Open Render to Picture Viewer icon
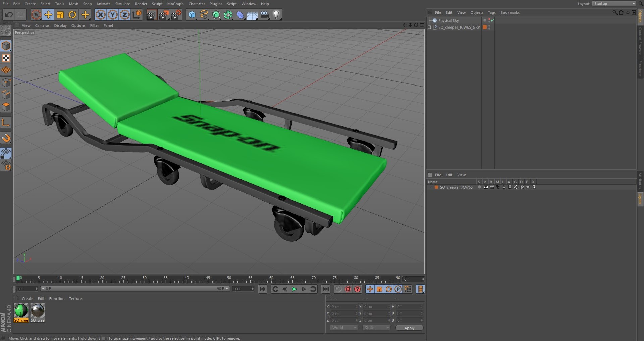Viewport: 644px width, 341px height. [164, 15]
